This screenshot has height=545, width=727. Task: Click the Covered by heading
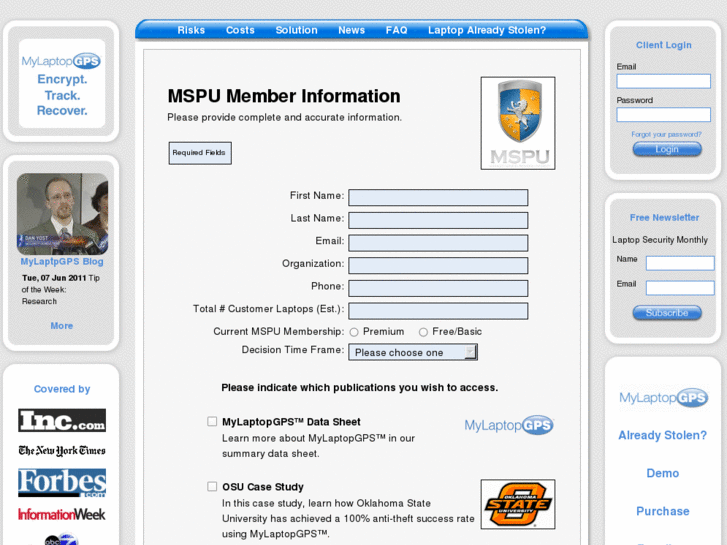tap(62, 389)
